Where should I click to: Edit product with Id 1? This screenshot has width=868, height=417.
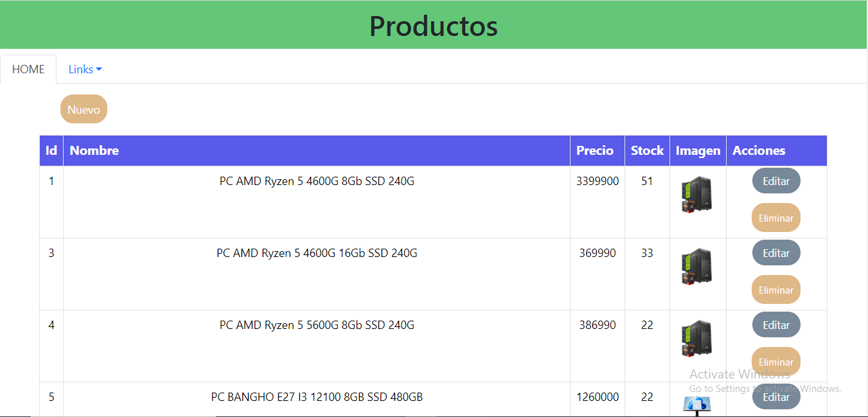point(775,181)
